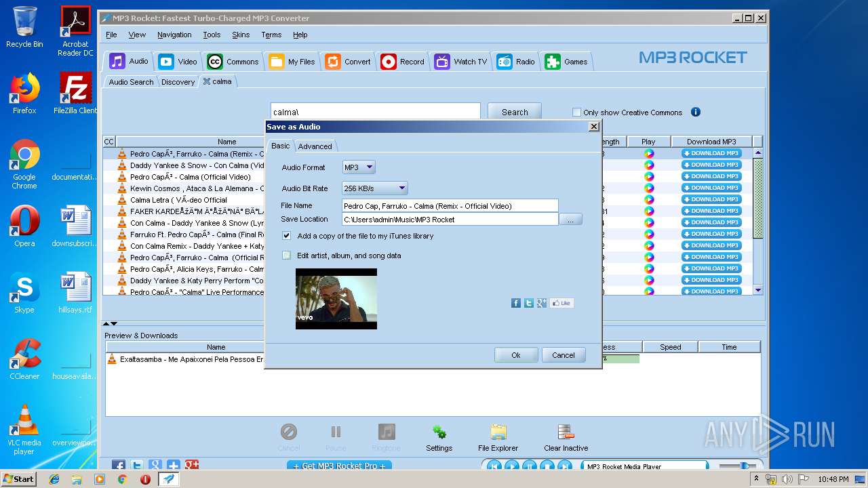
Task: Open VLC media player desktop shortcut
Action: click(24, 430)
